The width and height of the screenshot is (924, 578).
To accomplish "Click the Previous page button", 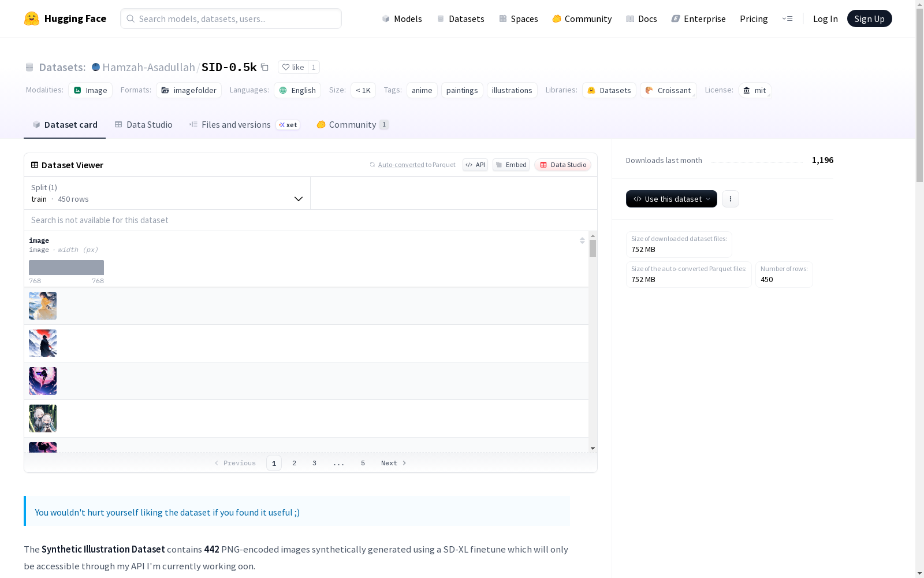I will pyautogui.click(x=235, y=463).
